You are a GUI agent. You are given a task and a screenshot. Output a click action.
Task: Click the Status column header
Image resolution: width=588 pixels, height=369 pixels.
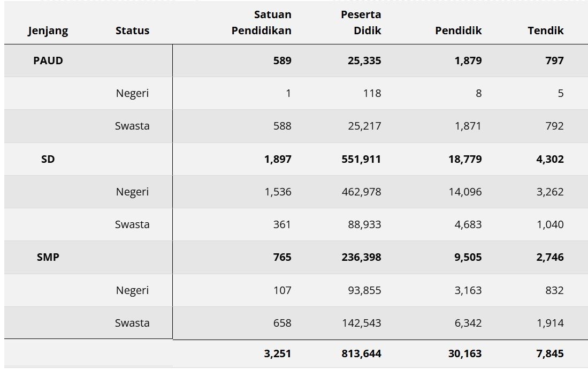[x=132, y=31]
